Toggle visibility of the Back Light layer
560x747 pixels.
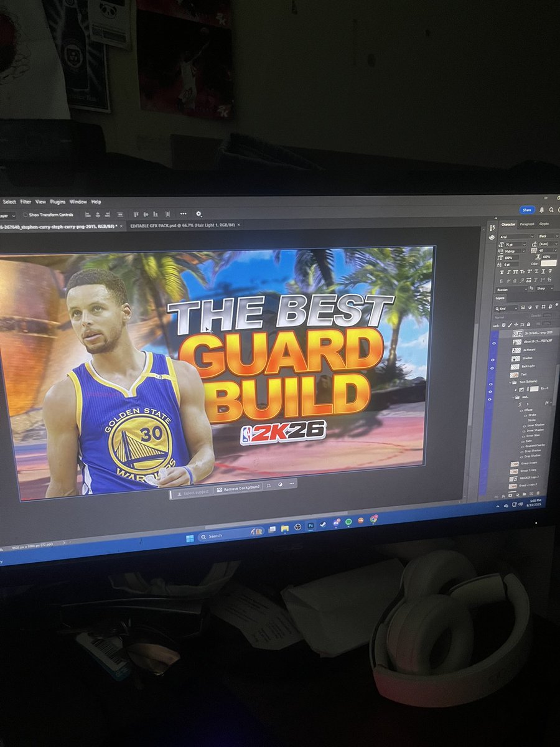[492, 369]
